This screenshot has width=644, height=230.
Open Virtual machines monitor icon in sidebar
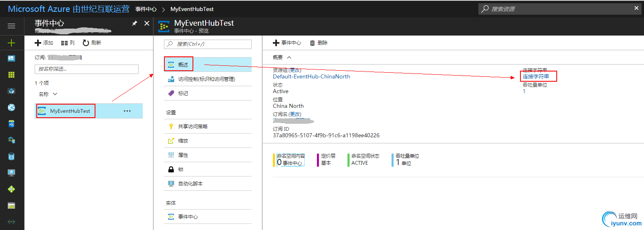11,173
